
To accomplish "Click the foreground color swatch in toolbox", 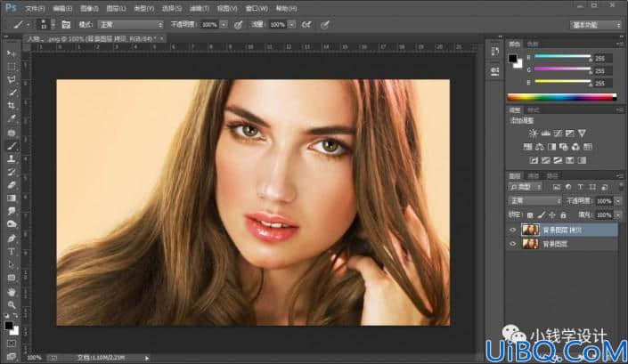I will point(9,326).
